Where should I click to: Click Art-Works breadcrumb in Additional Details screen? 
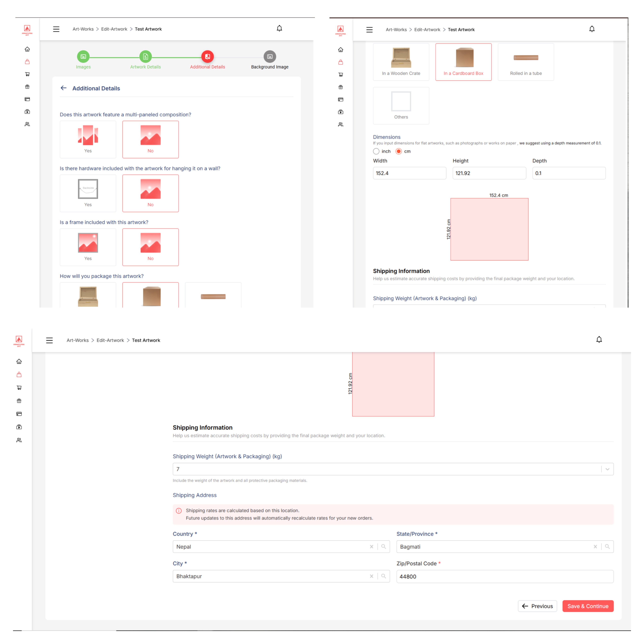(x=83, y=29)
